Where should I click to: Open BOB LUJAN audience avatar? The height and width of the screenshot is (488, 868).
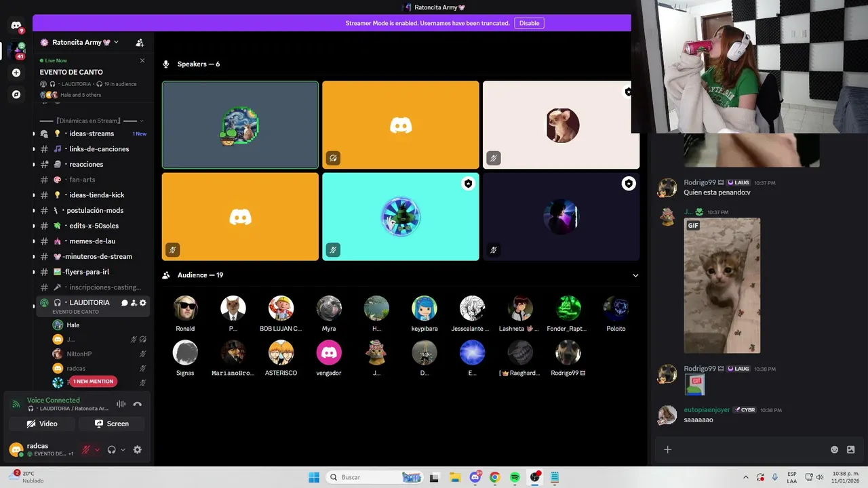(281, 308)
